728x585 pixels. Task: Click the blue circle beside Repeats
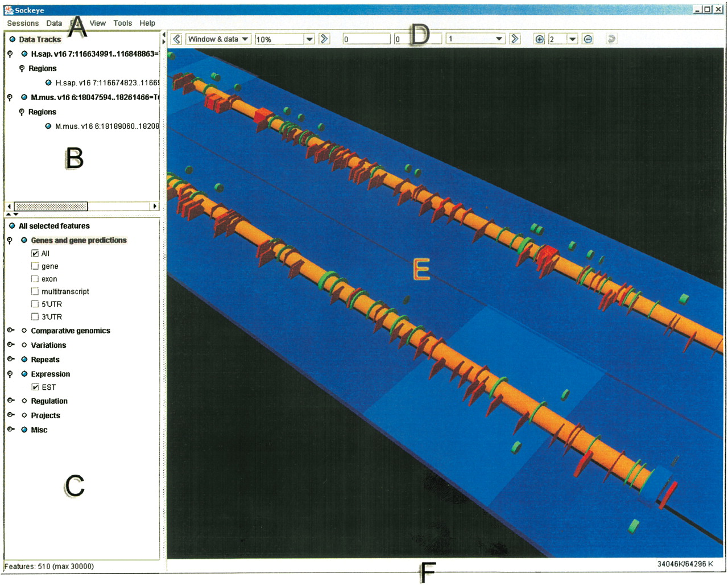(24, 360)
